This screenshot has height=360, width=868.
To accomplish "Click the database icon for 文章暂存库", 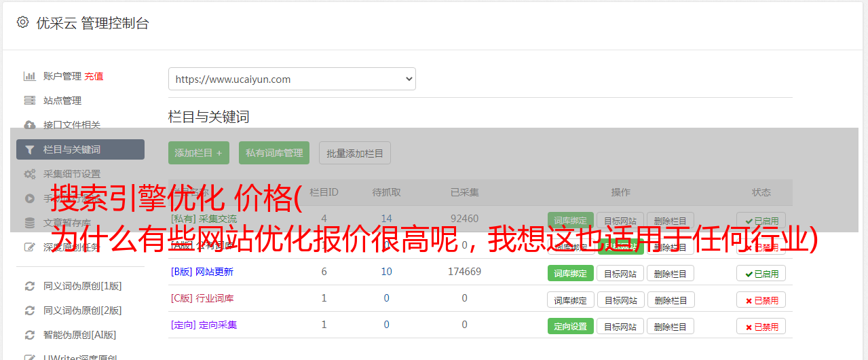I will coord(29,223).
